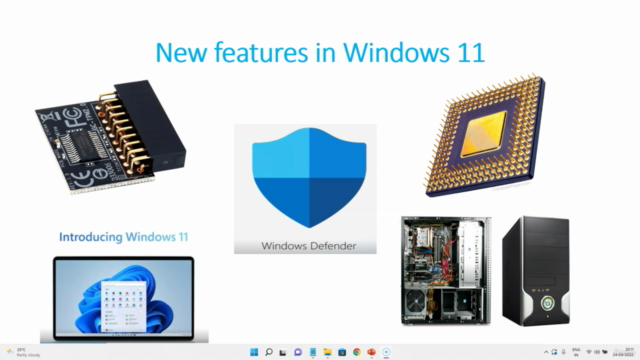The width and height of the screenshot is (640, 360).
Task: Open the volume speaker tray icon
Action: (597, 352)
